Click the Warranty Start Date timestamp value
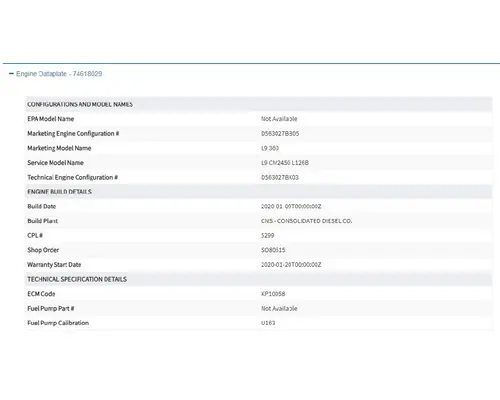Viewport: 500px width, 400px height. pos(291,265)
